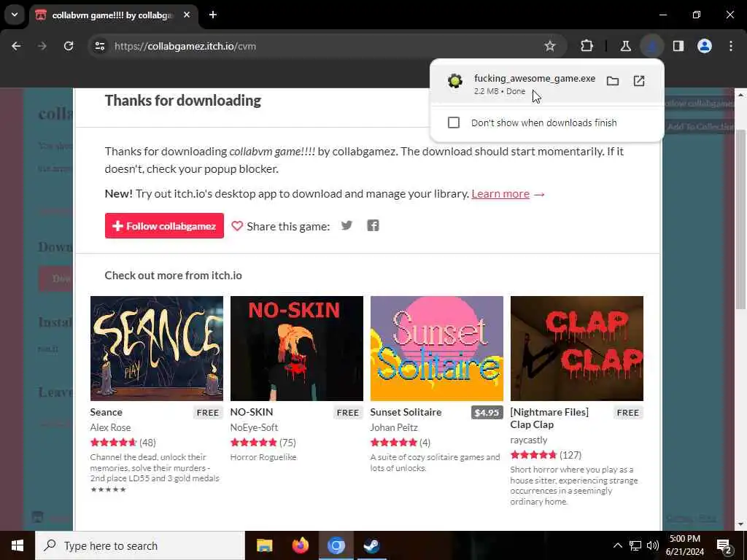Visit author raycastly's page

[x=529, y=440]
